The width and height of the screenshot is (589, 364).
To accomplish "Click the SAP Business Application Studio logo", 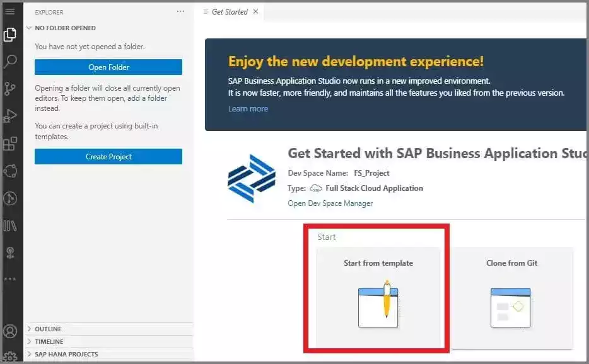I will tap(251, 179).
